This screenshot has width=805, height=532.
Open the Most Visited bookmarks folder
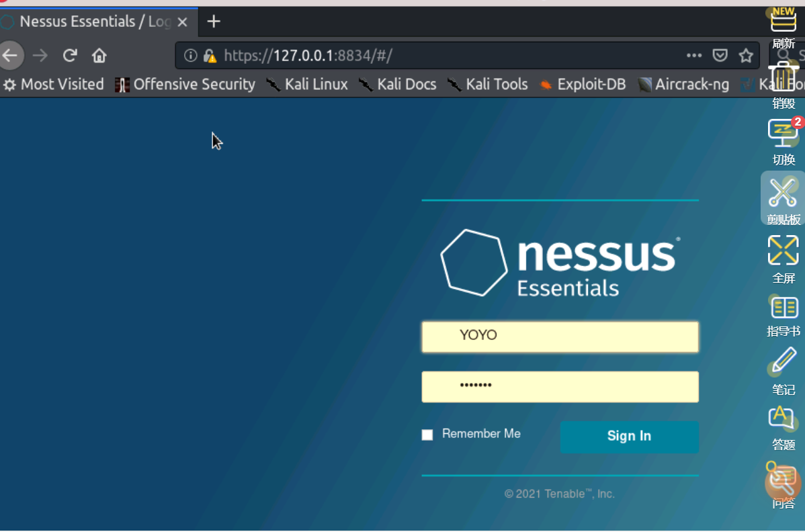[x=53, y=84]
